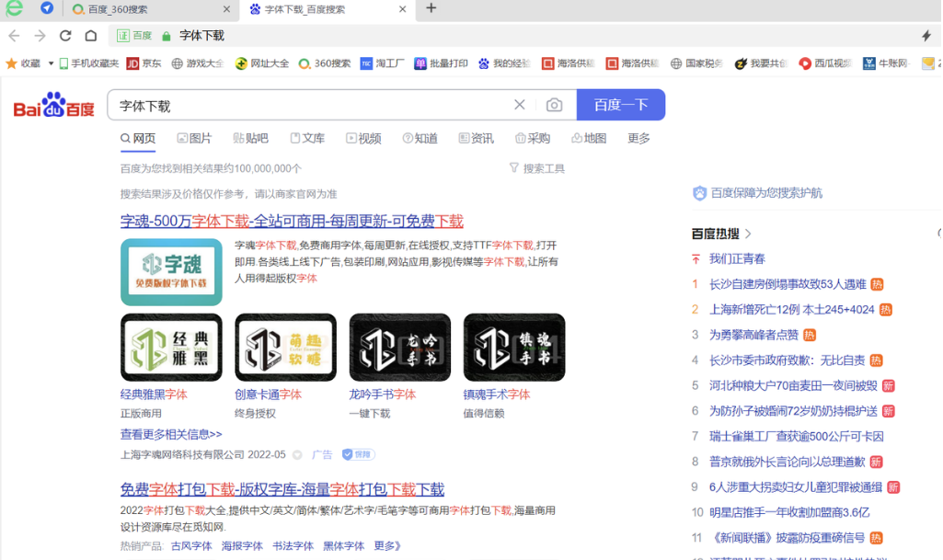Click the Baidu logo
The width and height of the screenshot is (943, 560).
click(54, 105)
